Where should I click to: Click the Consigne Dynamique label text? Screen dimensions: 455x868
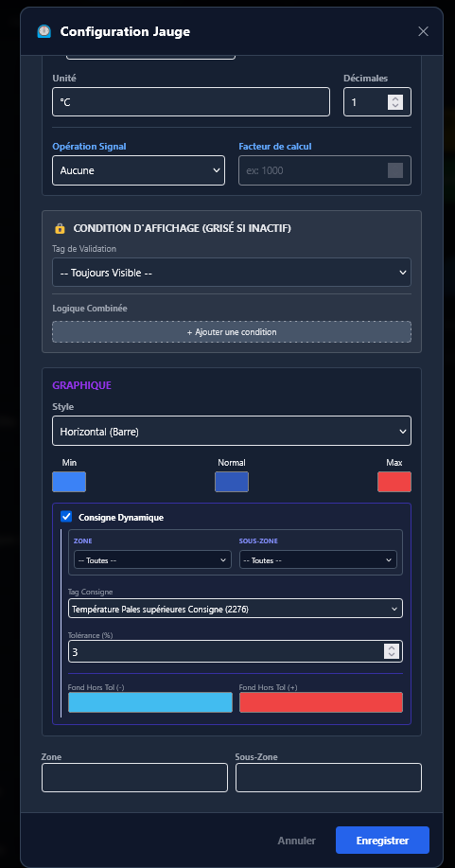[x=121, y=518]
